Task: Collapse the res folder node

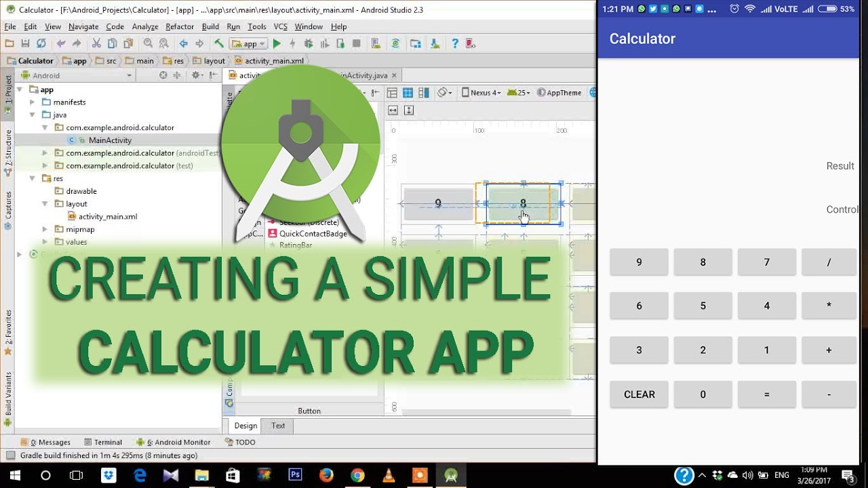Action: tap(32, 179)
